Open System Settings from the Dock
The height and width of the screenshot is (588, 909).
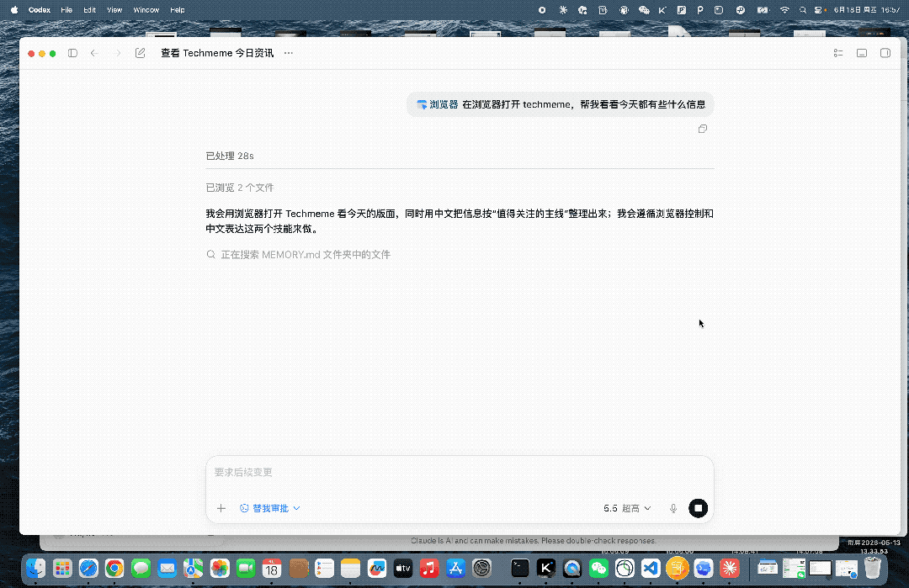tap(481, 569)
